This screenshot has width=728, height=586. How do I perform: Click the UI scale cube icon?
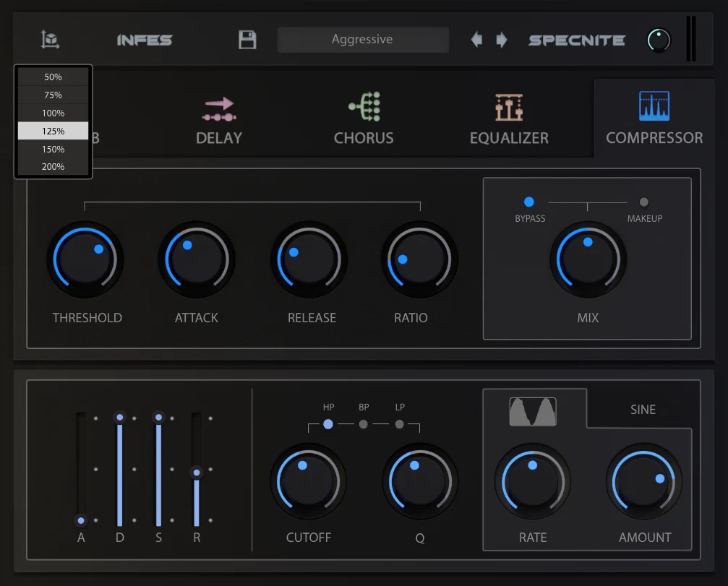[50, 40]
